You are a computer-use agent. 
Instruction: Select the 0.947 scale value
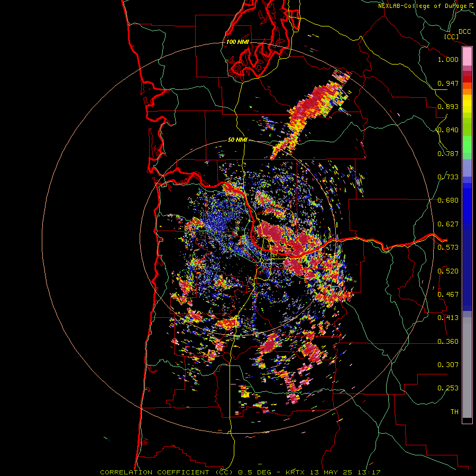click(x=448, y=83)
